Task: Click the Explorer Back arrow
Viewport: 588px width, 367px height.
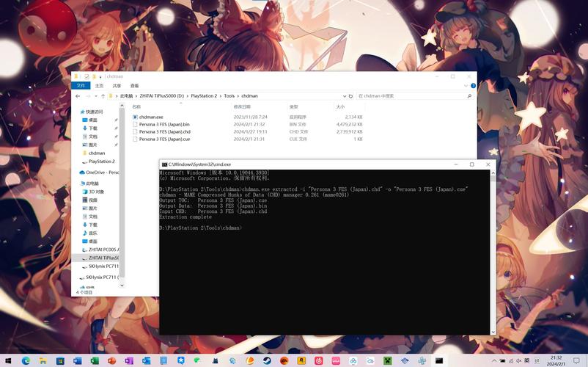Action: (x=78, y=96)
